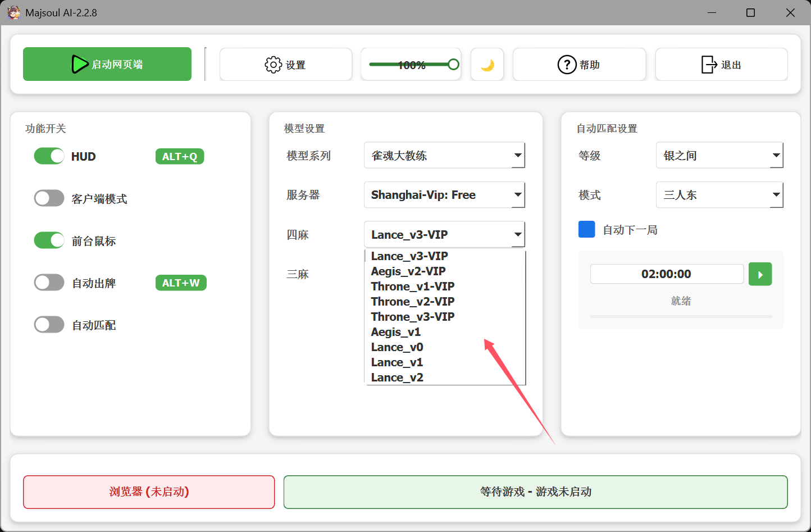Check the 自动下一局 checkbox
This screenshot has width=811, height=532.
click(x=586, y=229)
